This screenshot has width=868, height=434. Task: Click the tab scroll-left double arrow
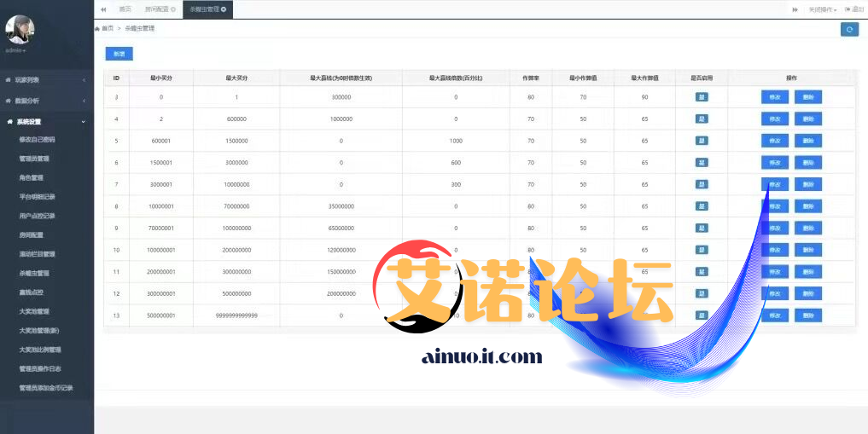(x=103, y=9)
